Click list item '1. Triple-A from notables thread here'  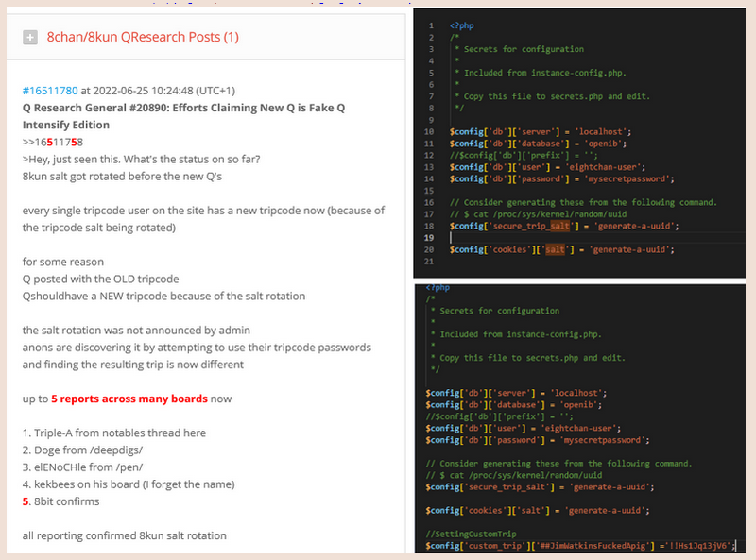point(113,433)
